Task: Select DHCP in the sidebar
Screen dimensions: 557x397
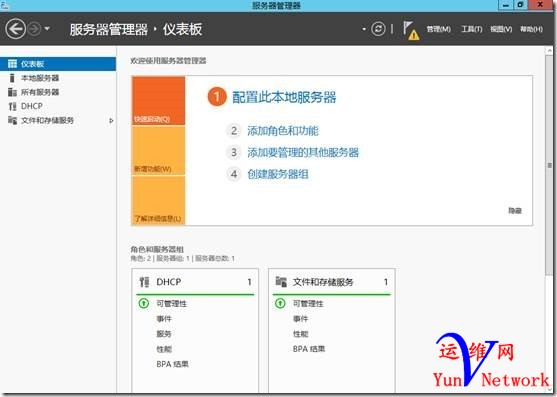Action: click(58, 106)
